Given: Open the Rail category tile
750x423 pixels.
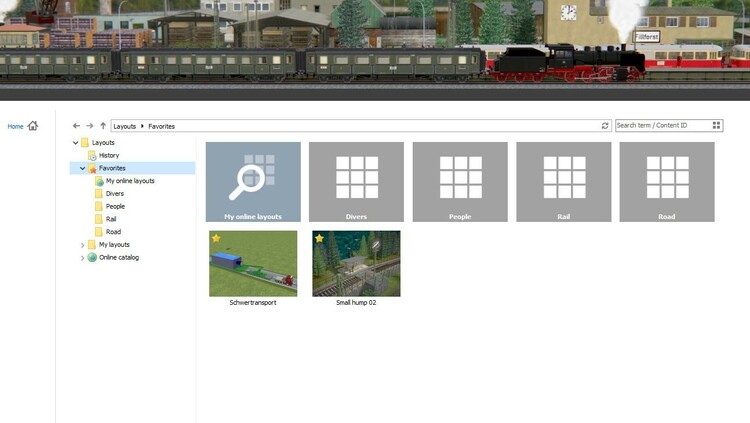Looking at the screenshot, I should [563, 181].
